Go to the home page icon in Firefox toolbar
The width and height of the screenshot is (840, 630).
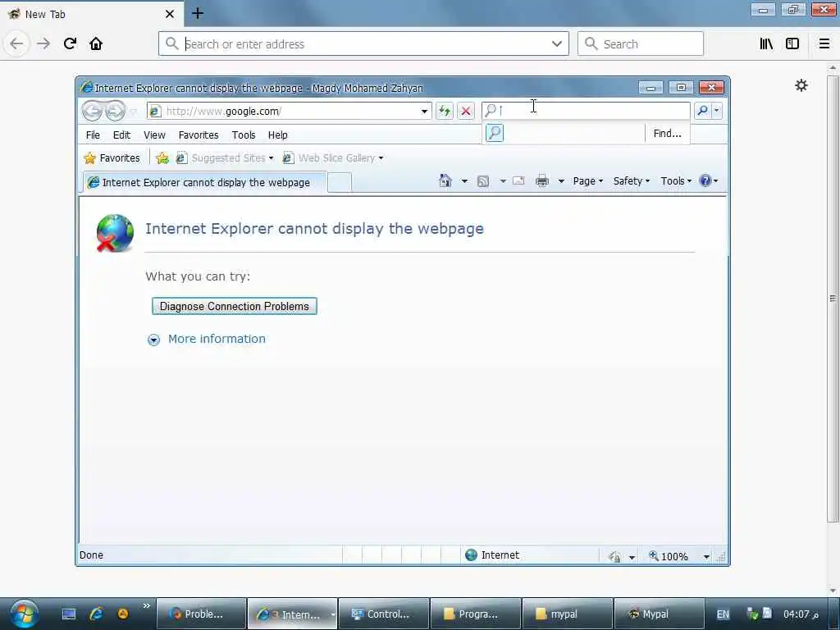(x=96, y=43)
